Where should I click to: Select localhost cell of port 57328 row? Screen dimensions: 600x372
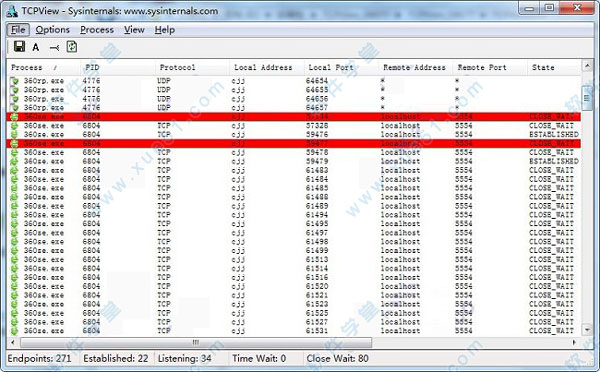coord(400,126)
